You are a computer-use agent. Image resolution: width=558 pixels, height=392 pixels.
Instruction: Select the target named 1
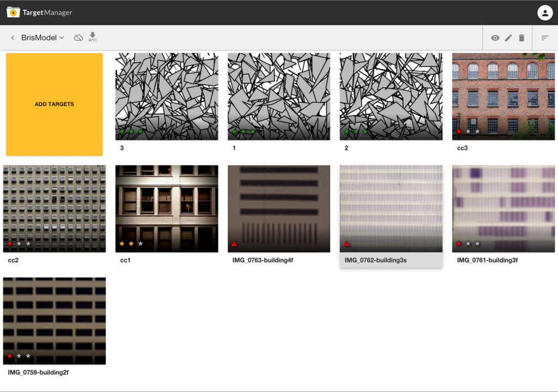278,96
